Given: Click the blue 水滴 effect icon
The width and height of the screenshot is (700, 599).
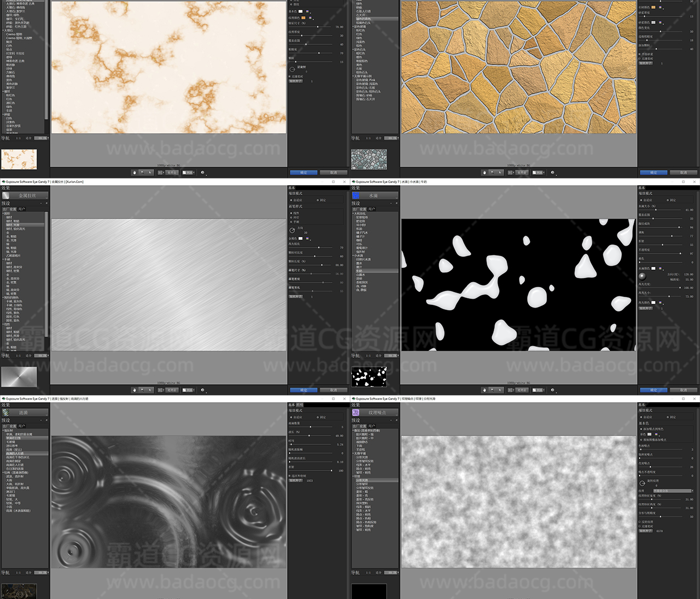Looking at the screenshot, I should tap(356, 195).
